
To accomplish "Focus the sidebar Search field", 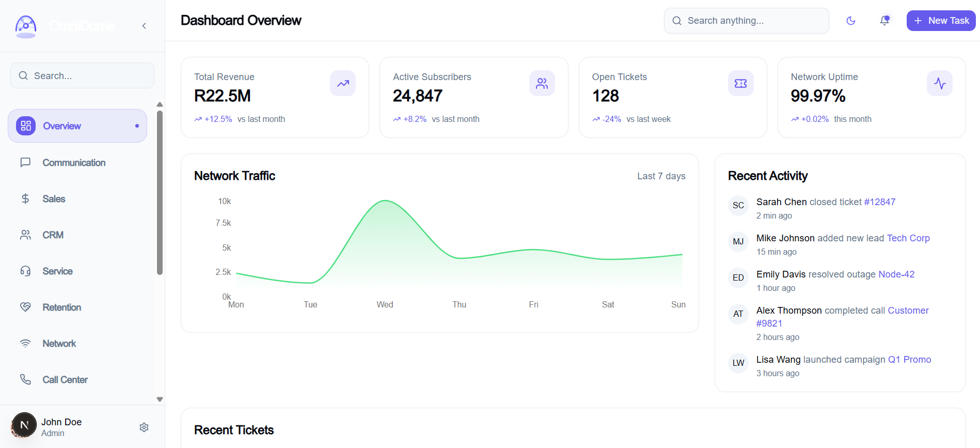I will click(x=82, y=75).
